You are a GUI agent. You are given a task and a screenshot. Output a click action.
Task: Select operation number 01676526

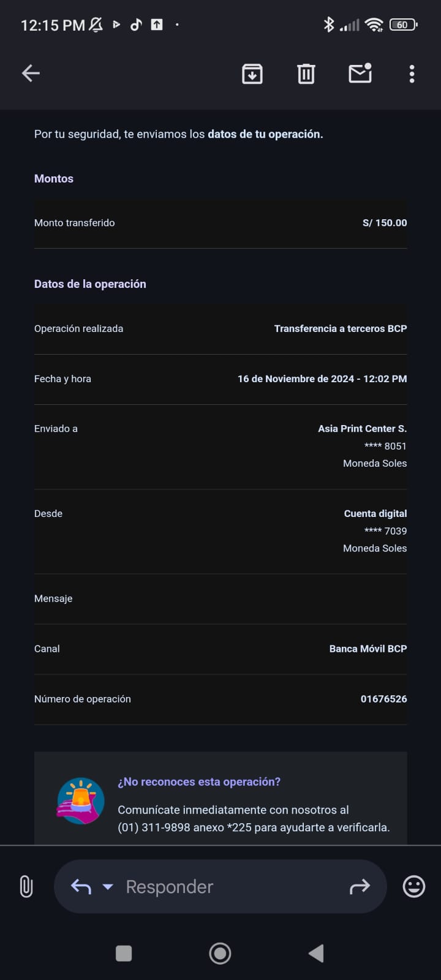tap(383, 699)
